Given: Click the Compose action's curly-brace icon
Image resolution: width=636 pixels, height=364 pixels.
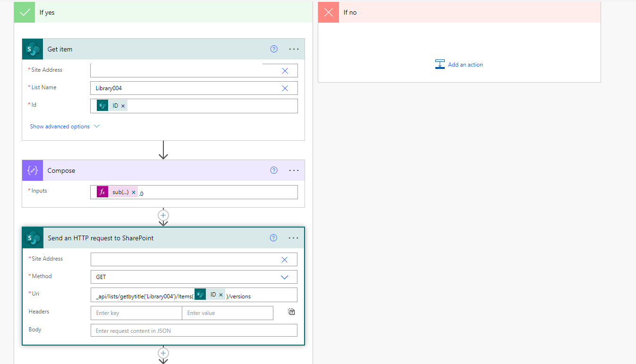Looking at the screenshot, I should click(33, 170).
